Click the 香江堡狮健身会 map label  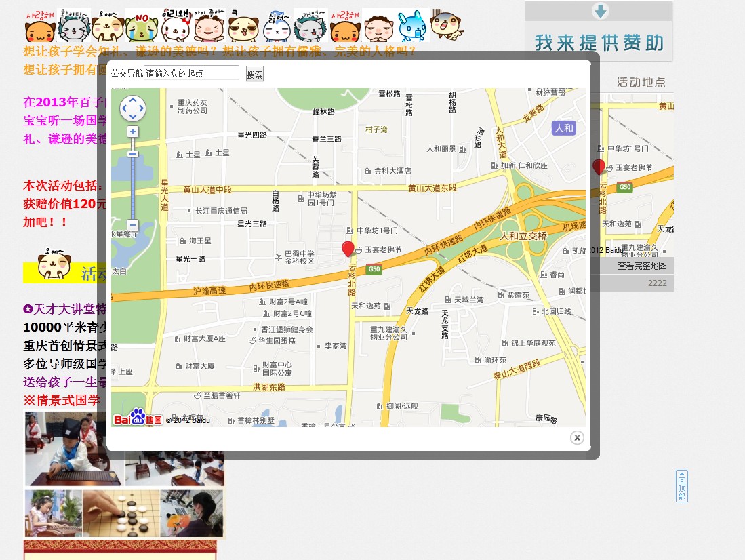[x=287, y=329]
